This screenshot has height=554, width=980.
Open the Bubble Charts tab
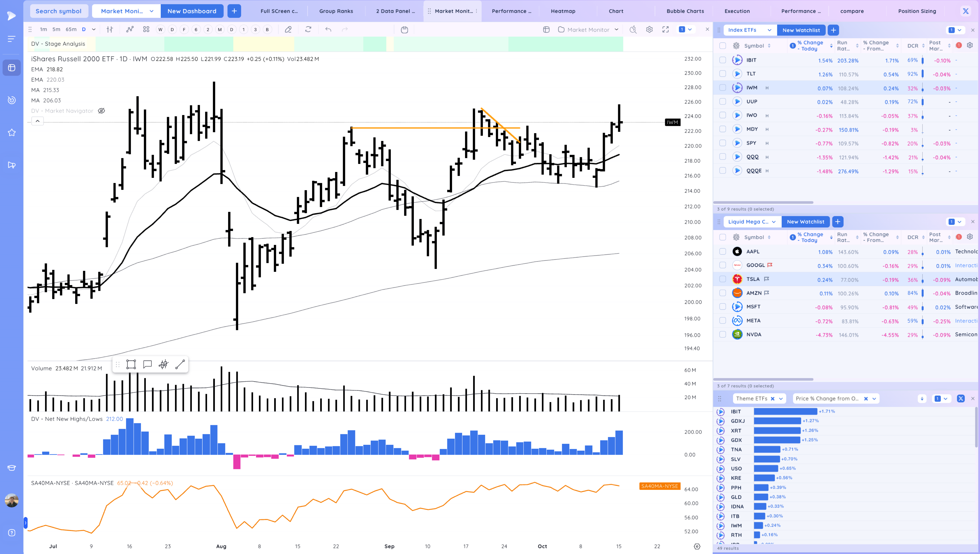point(685,11)
